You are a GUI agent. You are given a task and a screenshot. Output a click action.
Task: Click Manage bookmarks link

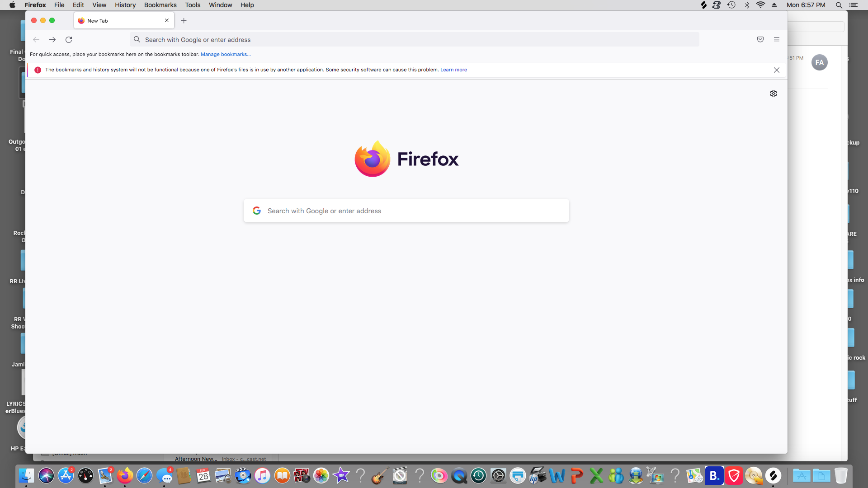pos(226,54)
